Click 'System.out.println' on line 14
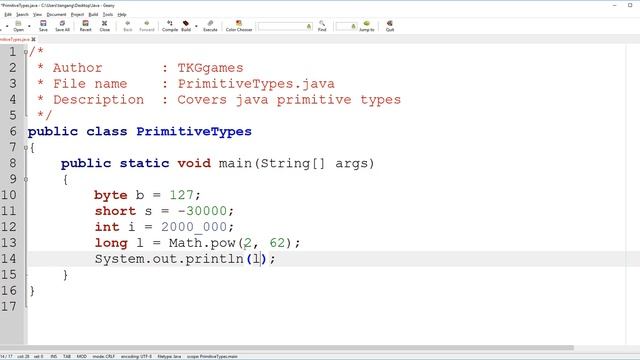The width and height of the screenshot is (640, 360). (x=169, y=259)
